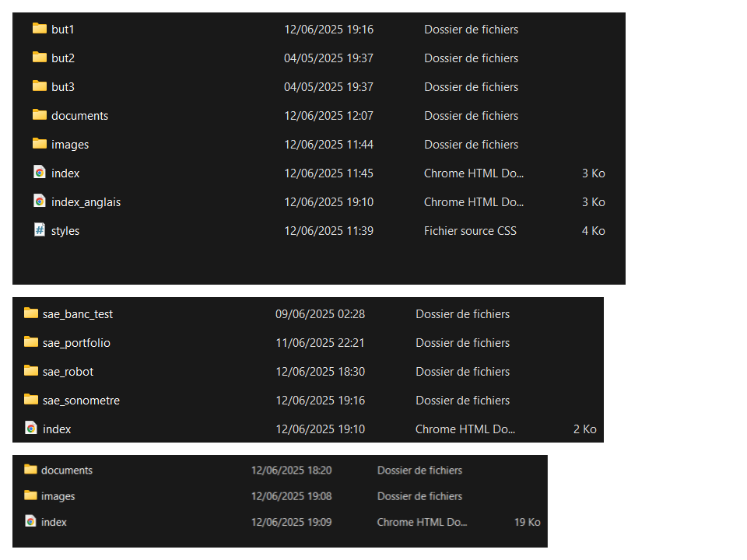The height and width of the screenshot is (560, 747).
Task: Select the sae_robot folder icon
Action: (x=31, y=371)
